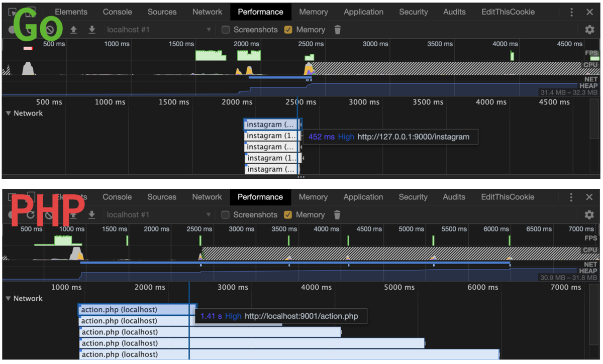603x364 pixels.
Task: Close DevTools with X in PHP panel
Action: pyautogui.click(x=589, y=197)
